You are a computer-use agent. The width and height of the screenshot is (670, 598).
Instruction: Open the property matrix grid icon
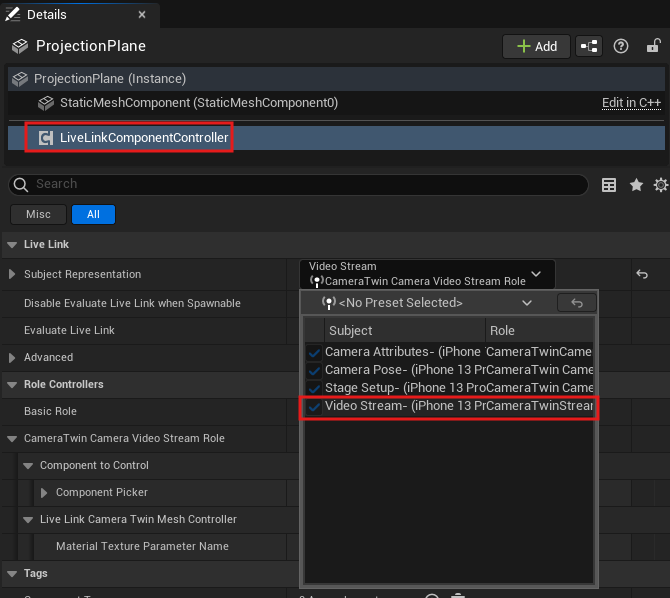tap(609, 185)
